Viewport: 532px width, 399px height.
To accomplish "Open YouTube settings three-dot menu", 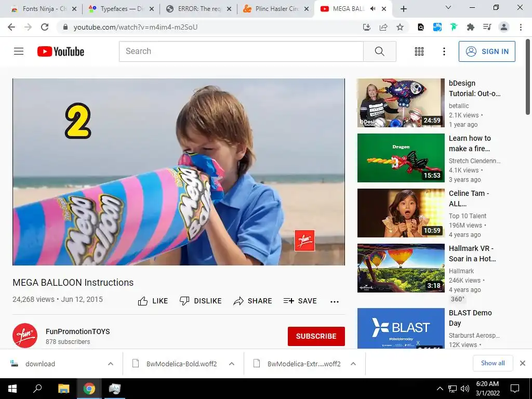I will [444, 51].
